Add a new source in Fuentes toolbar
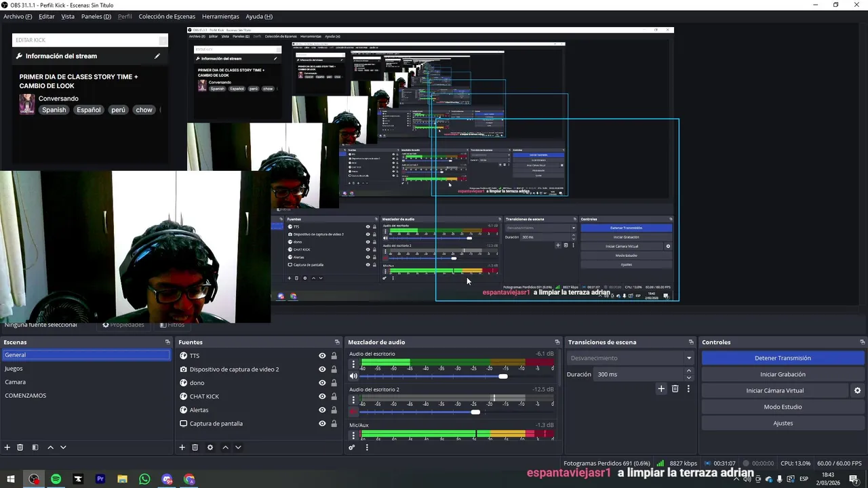The width and height of the screenshot is (868, 488). 182,447
